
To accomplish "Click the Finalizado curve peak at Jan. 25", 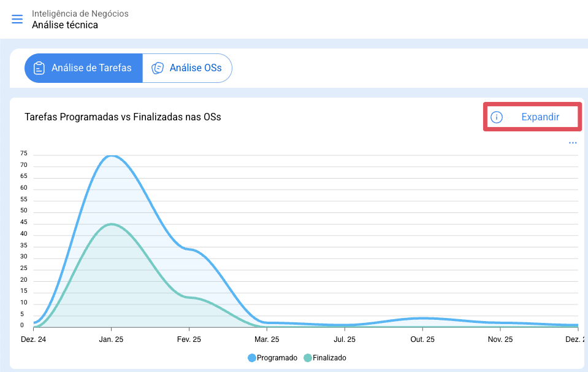I will 112,224.
